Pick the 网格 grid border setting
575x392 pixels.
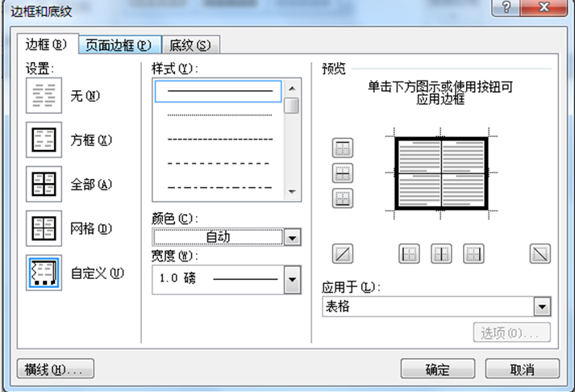point(44,229)
